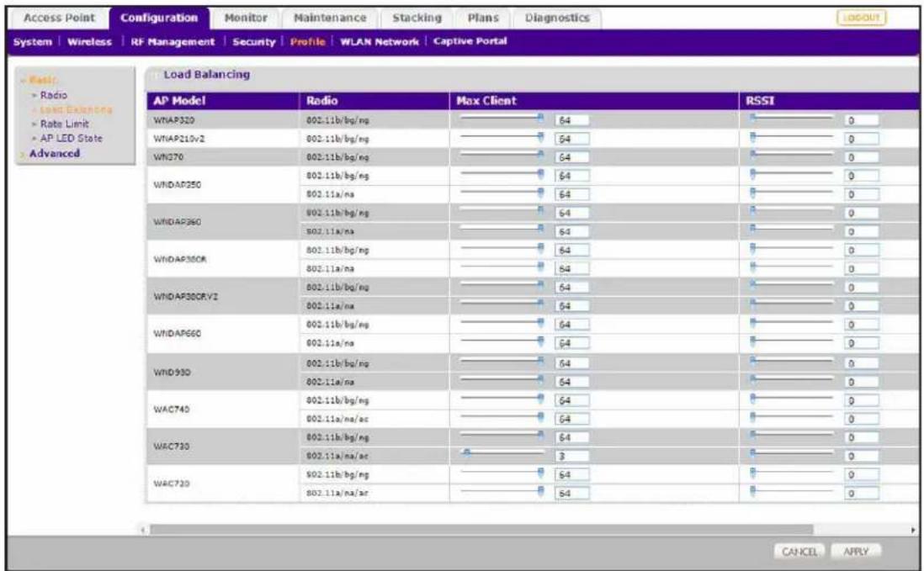Screen dimensions: 924x571
Task: Click WAC720 802.11b/bg/ng RSSI slider
Action: coord(791,473)
